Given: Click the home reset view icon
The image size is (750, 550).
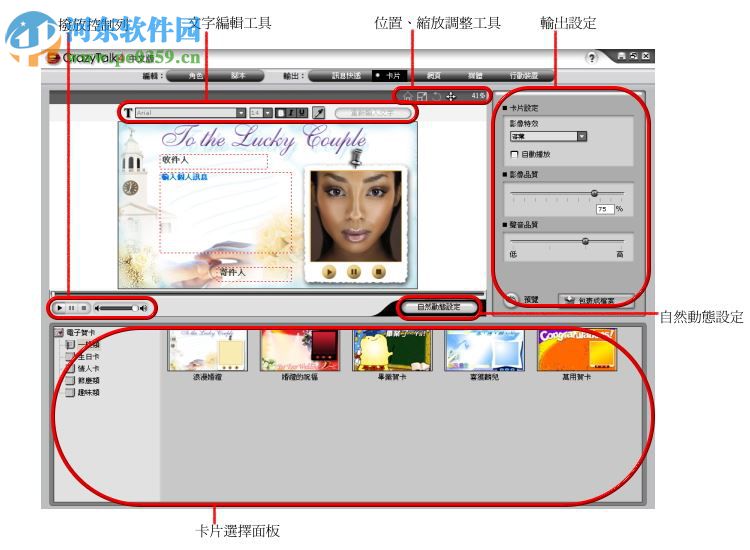Looking at the screenshot, I should click(x=407, y=96).
